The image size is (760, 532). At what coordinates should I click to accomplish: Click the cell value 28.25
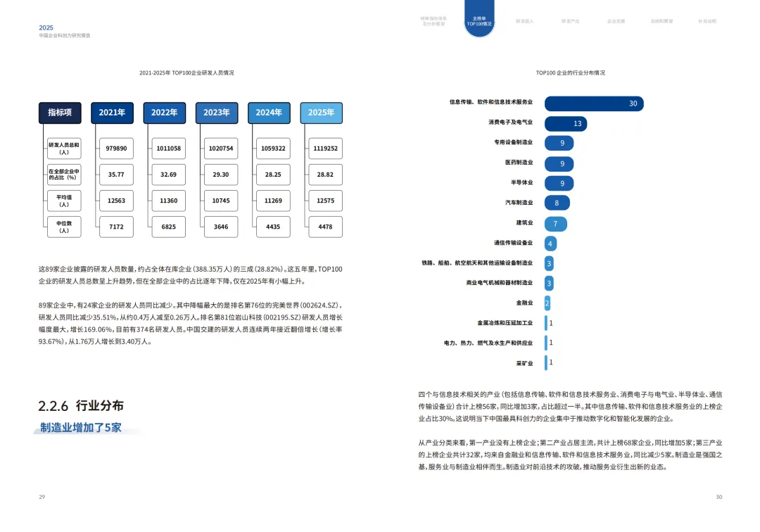click(273, 175)
